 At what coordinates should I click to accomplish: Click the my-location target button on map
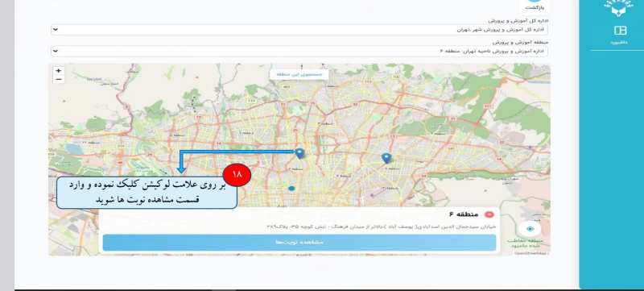click(x=530, y=228)
